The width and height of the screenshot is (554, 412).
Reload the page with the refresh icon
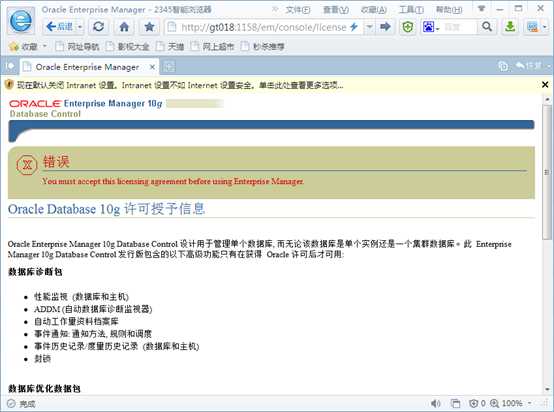click(x=99, y=27)
